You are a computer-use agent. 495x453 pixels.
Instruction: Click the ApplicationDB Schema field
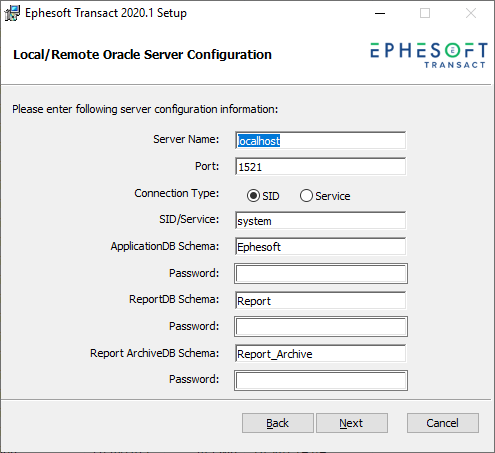point(320,246)
